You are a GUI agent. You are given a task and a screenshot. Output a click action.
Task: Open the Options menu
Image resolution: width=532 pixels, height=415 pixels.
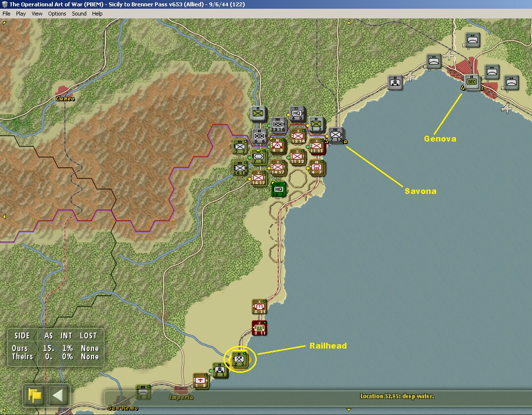[57, 14]
